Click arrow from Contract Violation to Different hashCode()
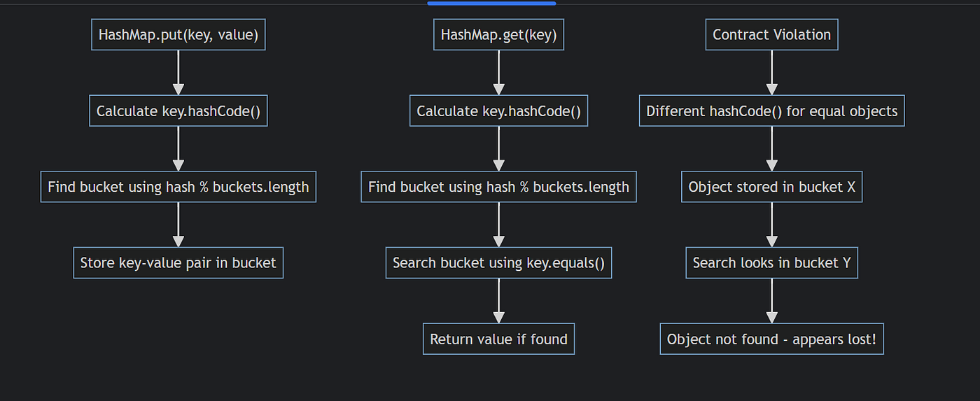Image resolution: width=980 pixels, height=401 pixels. (x=771, y=73)
